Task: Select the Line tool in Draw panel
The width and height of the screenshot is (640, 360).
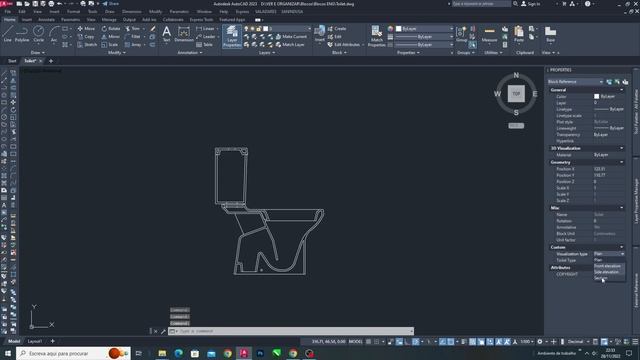Action: click(8, 34)
